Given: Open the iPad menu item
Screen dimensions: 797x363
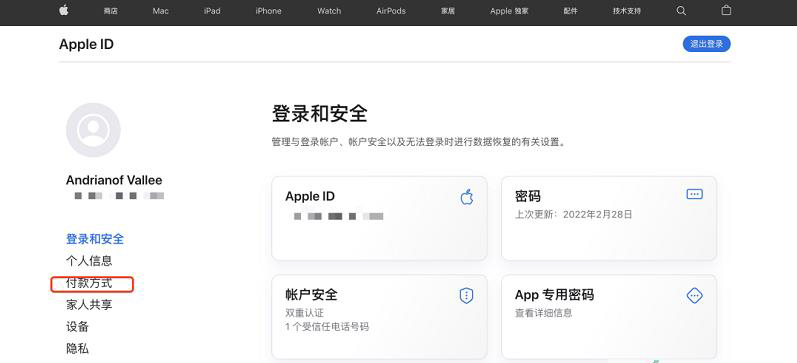Looking at the screenshot, I should click(x=212, y=11).
